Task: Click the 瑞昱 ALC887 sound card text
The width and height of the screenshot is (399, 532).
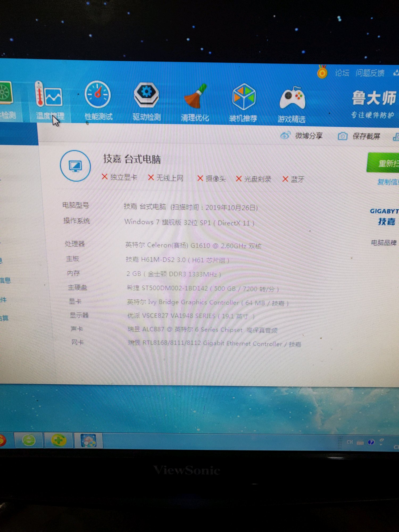Action: click(203, 330)
